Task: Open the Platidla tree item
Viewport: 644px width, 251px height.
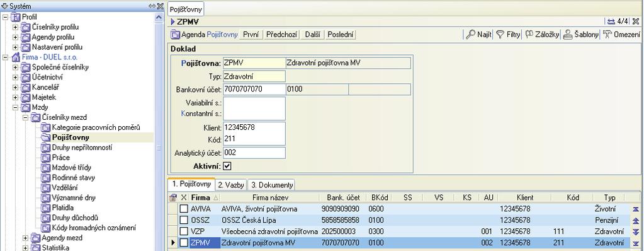Action: click(63, 207)
